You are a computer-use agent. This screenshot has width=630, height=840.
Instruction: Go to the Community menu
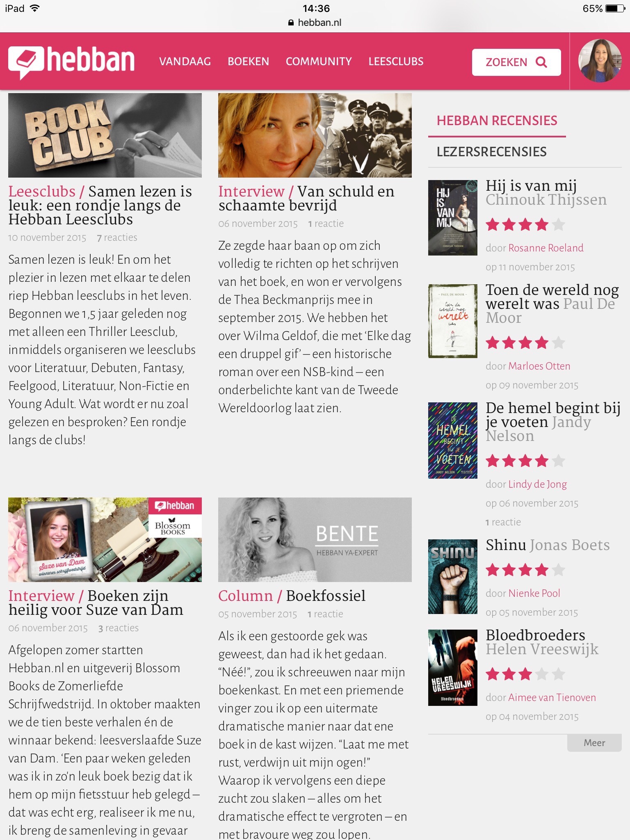coord(319,62)
